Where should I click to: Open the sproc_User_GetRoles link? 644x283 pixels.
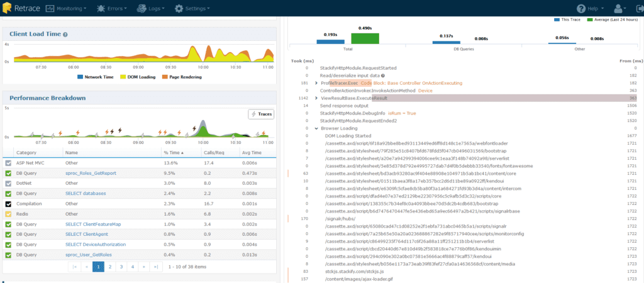tap(88, 255)
